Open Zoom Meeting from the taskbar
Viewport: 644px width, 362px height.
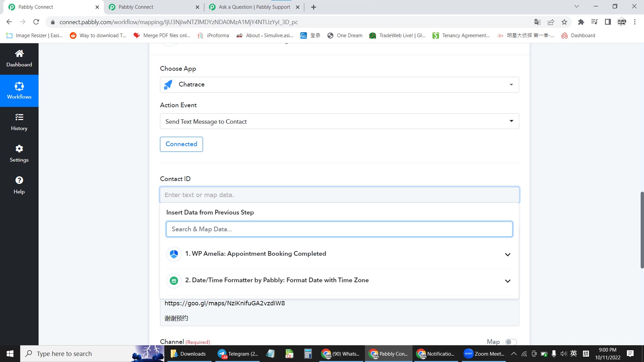(484, 354)
